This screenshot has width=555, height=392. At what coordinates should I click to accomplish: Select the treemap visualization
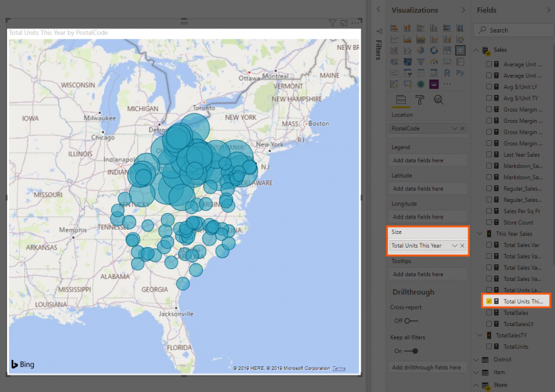click(x=447, y=50)
